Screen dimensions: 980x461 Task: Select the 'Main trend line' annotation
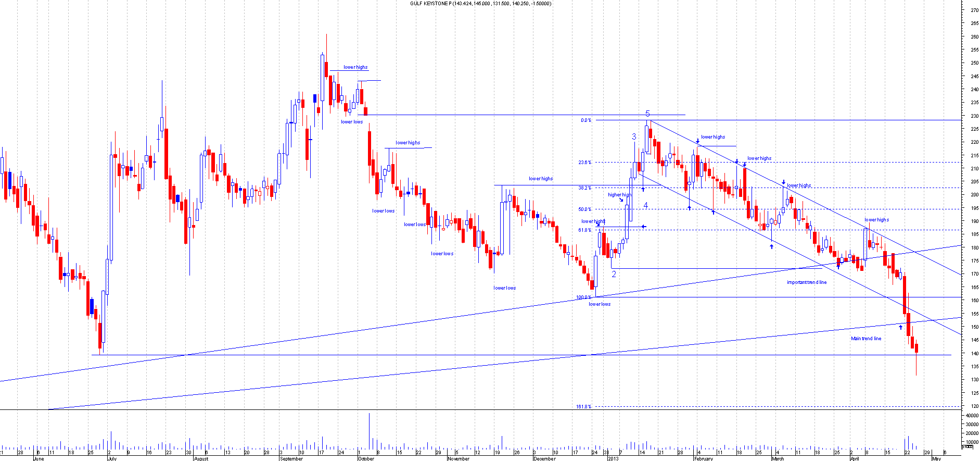point(866,339)
